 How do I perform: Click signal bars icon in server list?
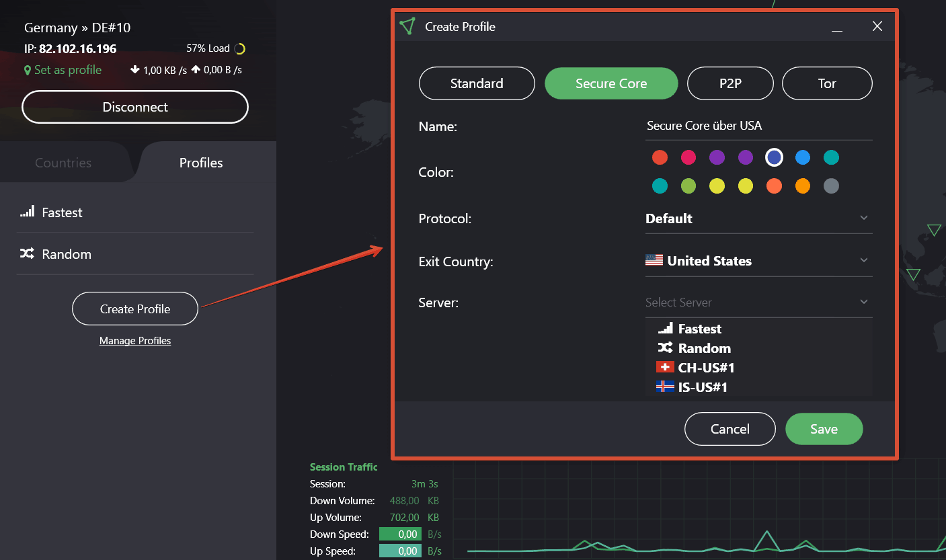tap(665, 328)
